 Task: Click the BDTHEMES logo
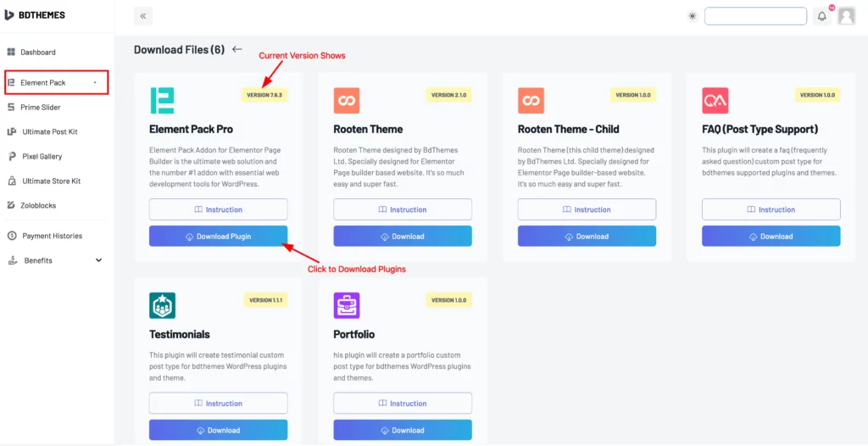click(x=34, y=15)
